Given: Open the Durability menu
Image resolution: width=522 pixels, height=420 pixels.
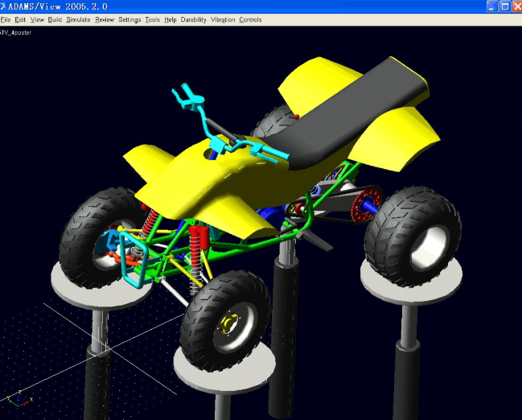Looking at the screenshot, I should 193,19.
